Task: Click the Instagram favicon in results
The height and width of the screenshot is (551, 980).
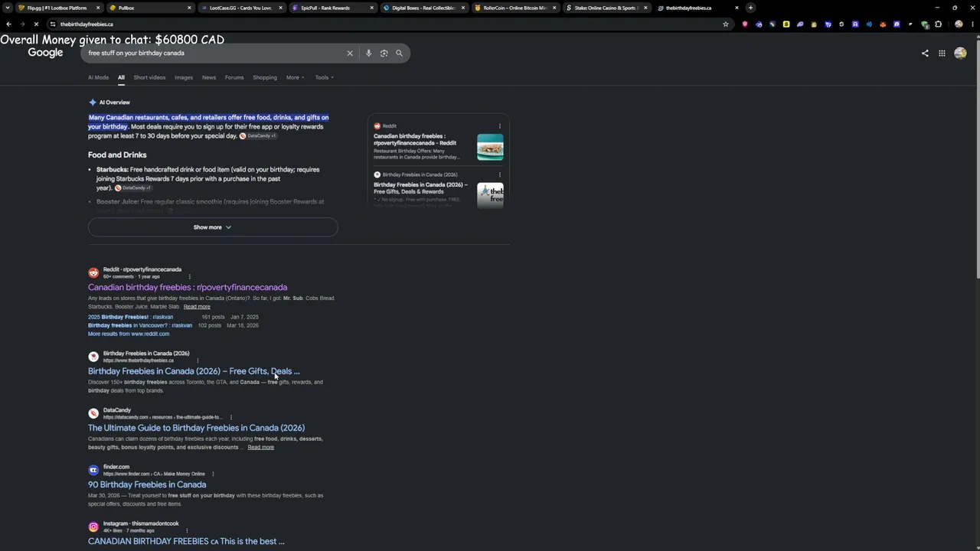Action: click(93, 527)
